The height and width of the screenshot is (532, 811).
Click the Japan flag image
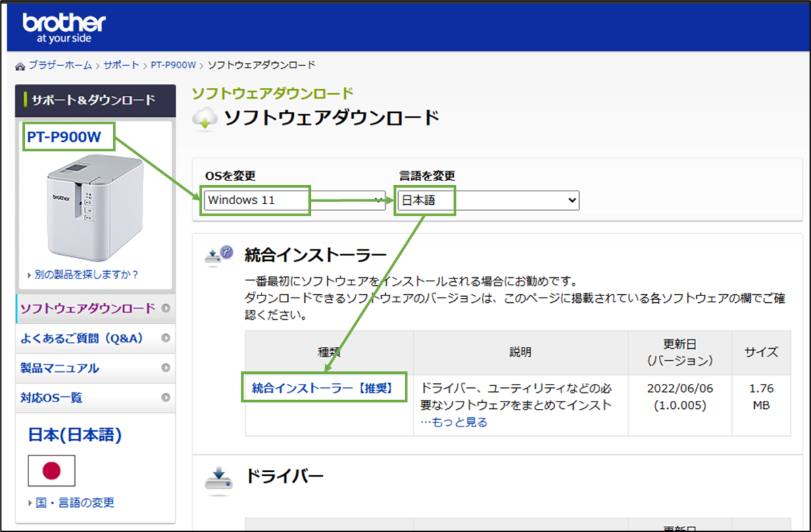click(x=51, y=470)
